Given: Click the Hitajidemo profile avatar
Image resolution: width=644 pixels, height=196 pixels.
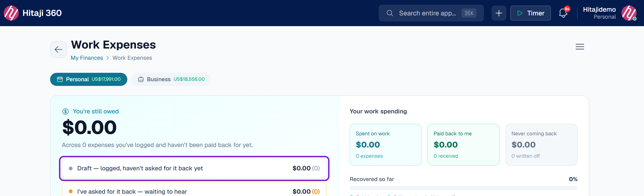Looking at the screenshot, I should coord(629,13).
